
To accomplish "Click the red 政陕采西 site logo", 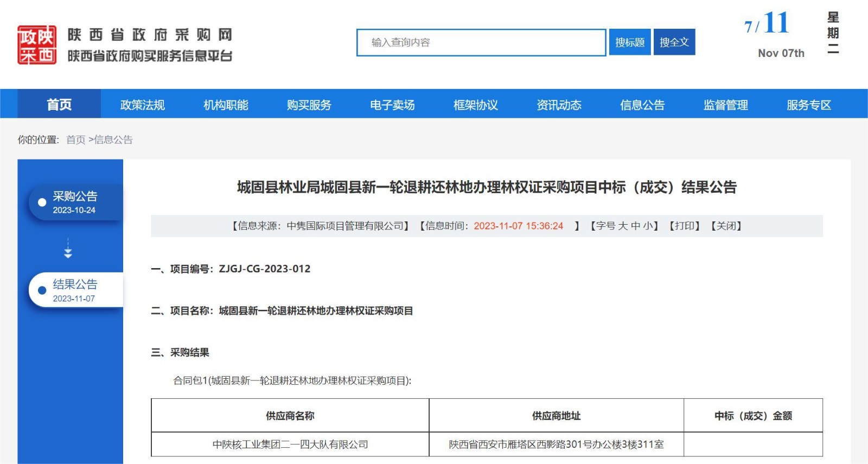I will point(37,45).
